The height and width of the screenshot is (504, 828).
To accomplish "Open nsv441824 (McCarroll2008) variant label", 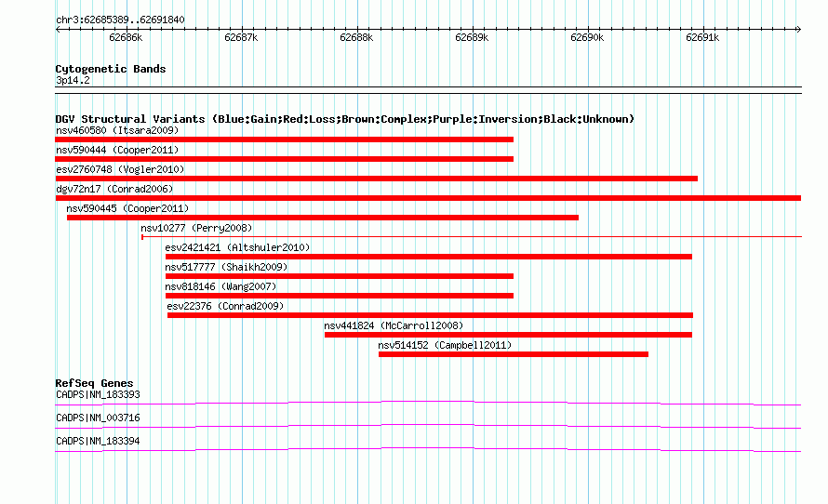I will (394, 325).
